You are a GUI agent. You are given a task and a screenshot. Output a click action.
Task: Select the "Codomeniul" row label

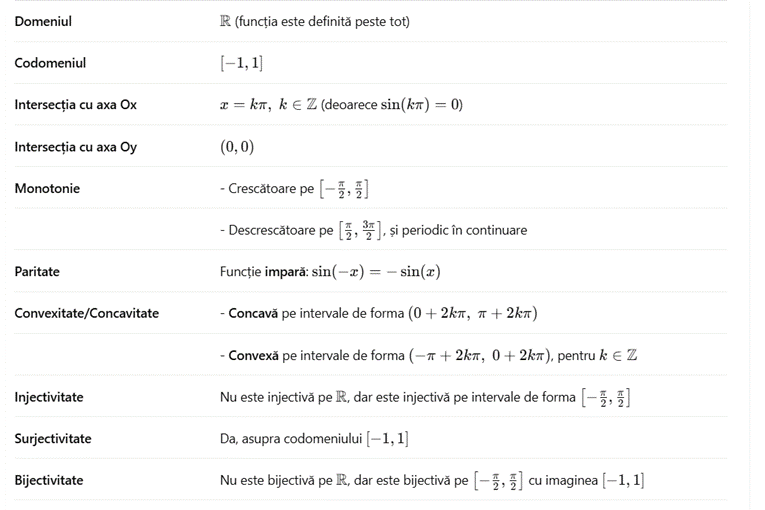coord(50,63)
